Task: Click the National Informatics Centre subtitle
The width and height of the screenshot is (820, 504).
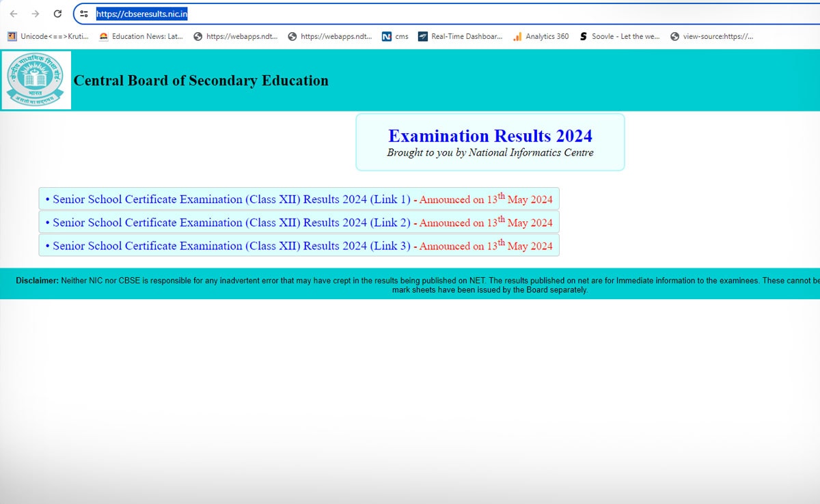Action: (x=490, y=153)
